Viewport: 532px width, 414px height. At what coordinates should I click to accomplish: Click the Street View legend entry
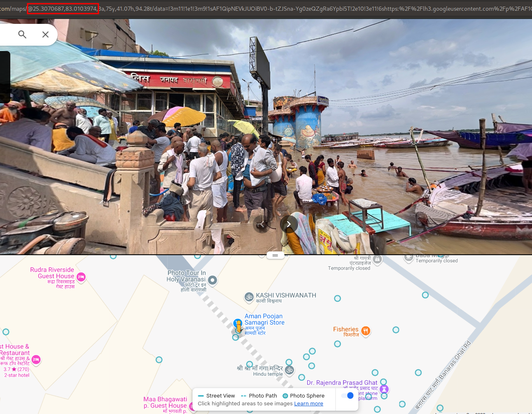pyautogui.click(x=216, y=395)
